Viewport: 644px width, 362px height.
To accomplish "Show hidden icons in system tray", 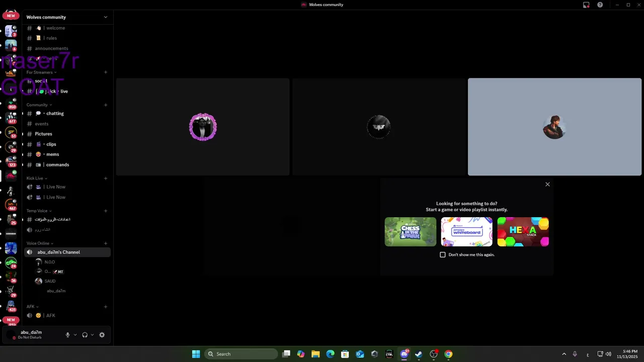I will coord(563,354).
